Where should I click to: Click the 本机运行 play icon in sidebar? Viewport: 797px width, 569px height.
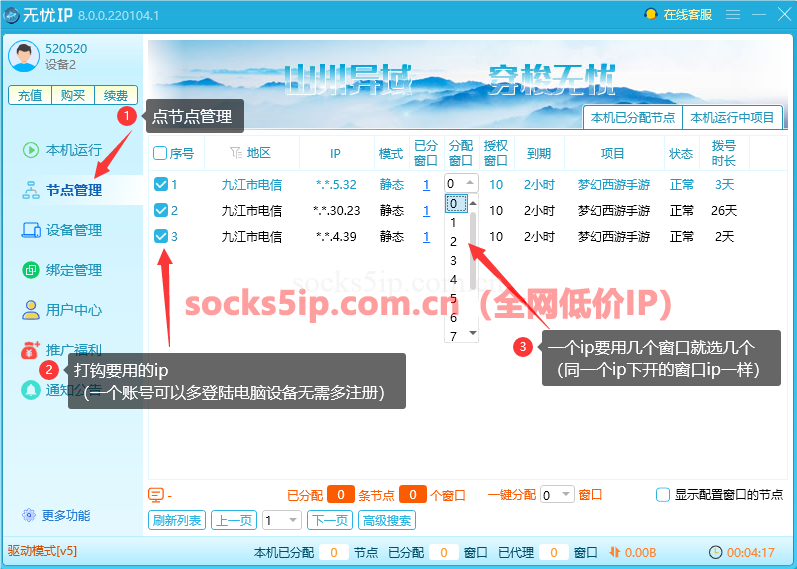pyautogui.click(x=31, y=150)
